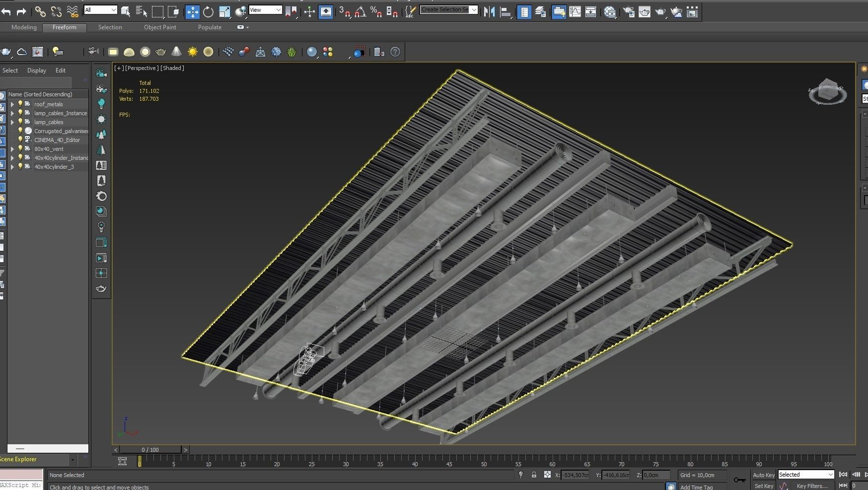Open the Create Selection Set dropdown
Screen dimensions: 868x490
click(x=449, y=9)
